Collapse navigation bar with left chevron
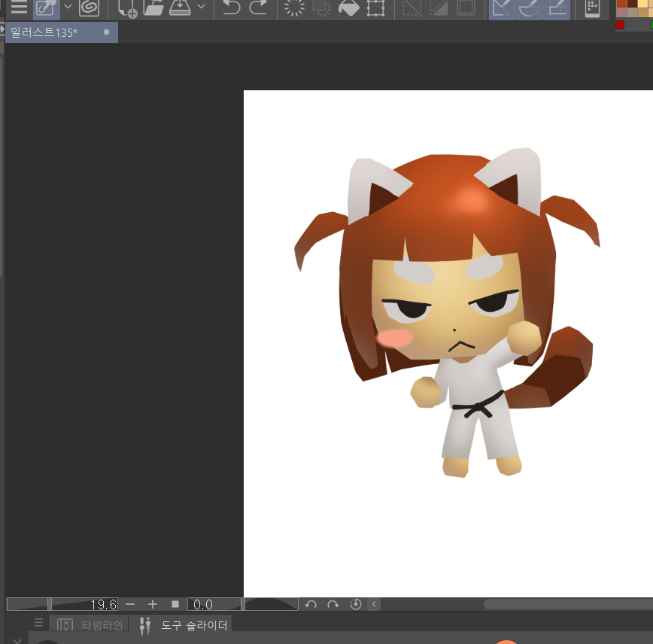The height and width of the screenshot is (644, 653). click(x=374, y=604)
